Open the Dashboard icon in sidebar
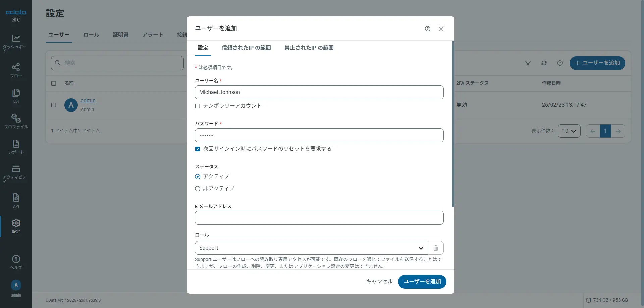 tap(16, 38)
